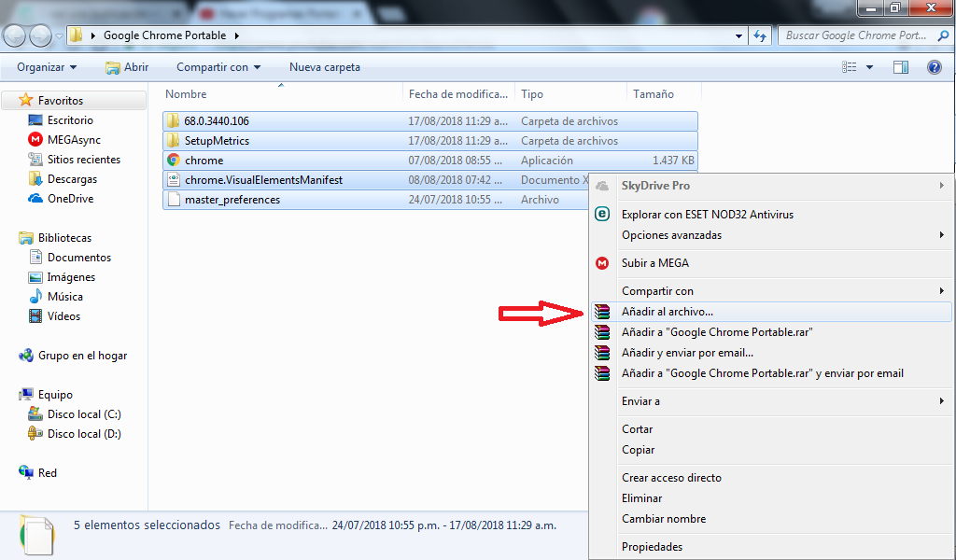The image size is (956, 560).
Task: Expand Opciones avanzadas submenu arrow
Action: point(942,234)
